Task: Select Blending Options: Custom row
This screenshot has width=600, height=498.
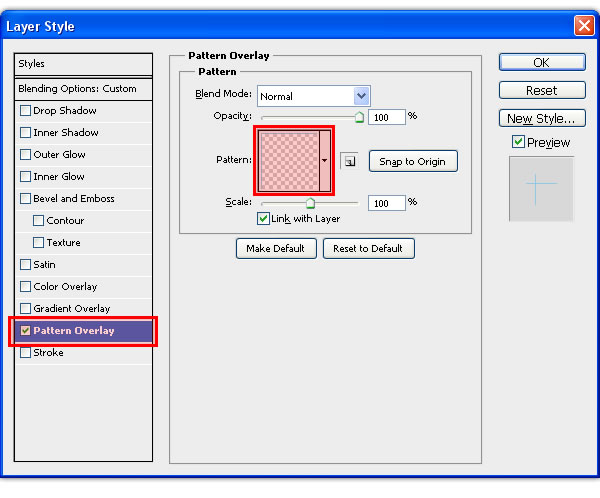Action: [x=83, y=89]
